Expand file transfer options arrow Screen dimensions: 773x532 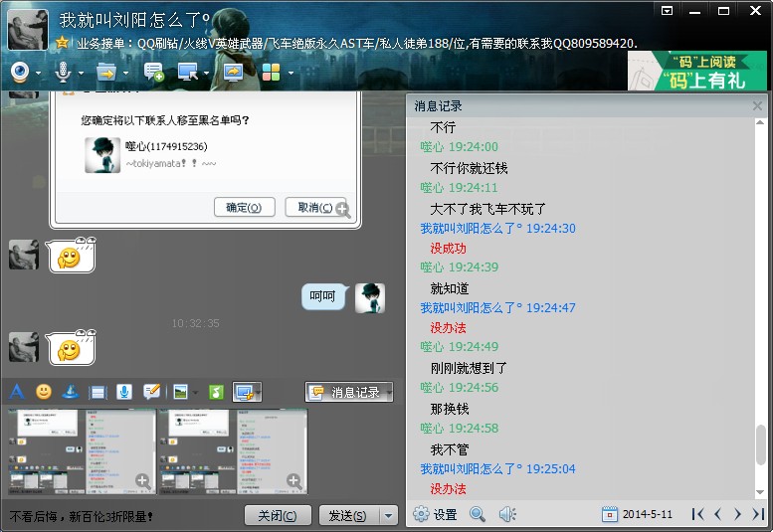[125, 74]
